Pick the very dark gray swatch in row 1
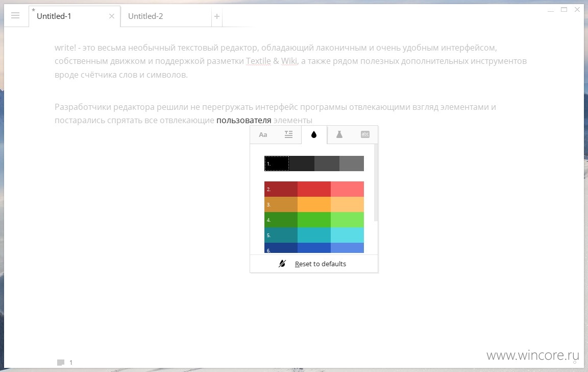Image resolution: width=588 pixels, height=372 pixels. 302,164
